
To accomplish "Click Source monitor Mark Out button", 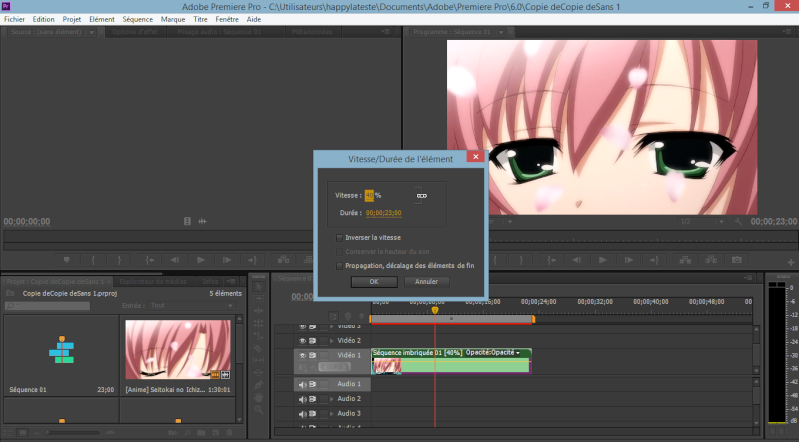I will 119,260.
